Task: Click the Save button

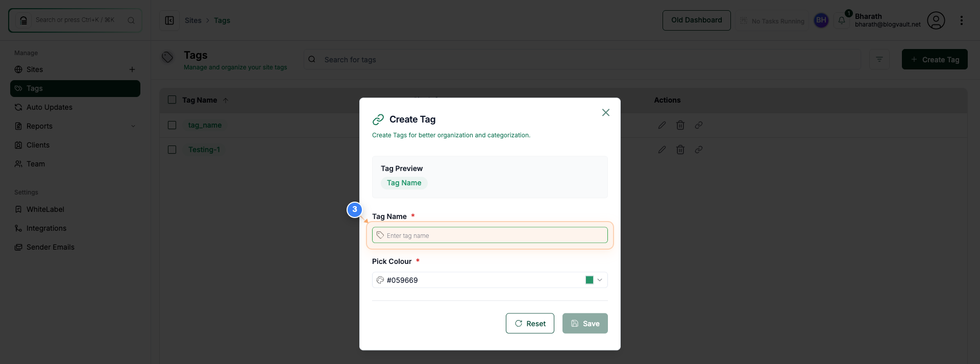Action: pos(585,323)
